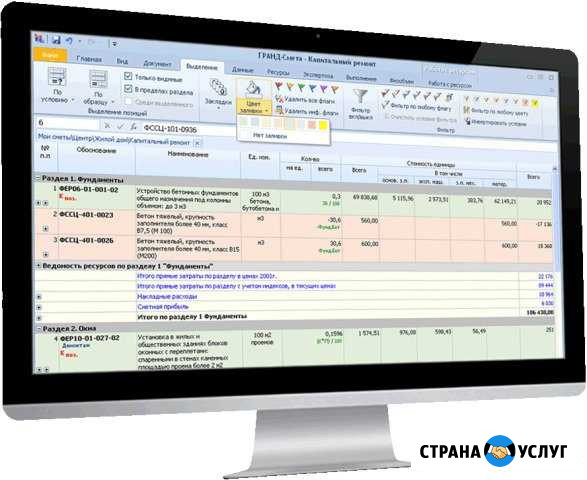
Task: Click the fx function icon in formula bar
Action: (133, 127)
